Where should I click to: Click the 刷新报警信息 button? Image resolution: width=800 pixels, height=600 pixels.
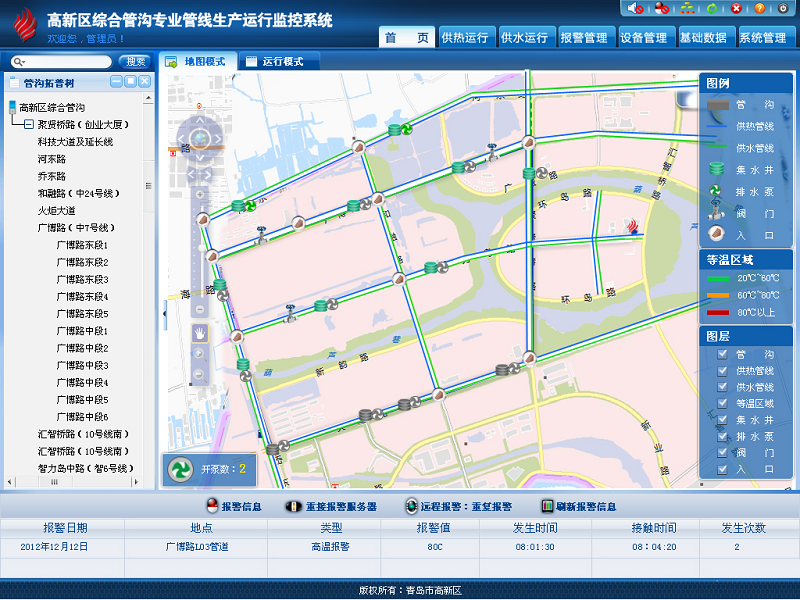[x=578, y=507]
